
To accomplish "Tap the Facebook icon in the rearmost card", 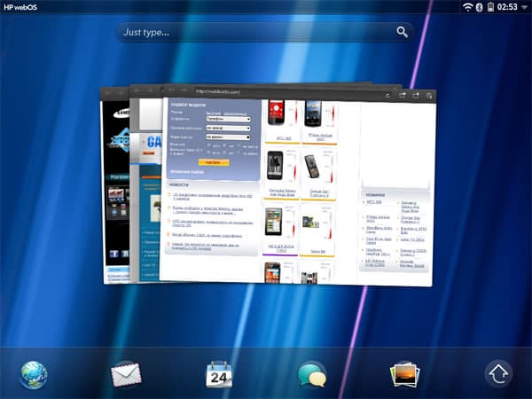I will tap(114, 254).
